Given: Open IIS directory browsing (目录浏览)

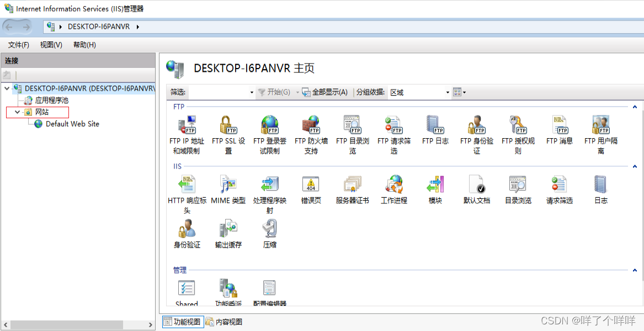Looking at the screenshot, I should (518, 190).
